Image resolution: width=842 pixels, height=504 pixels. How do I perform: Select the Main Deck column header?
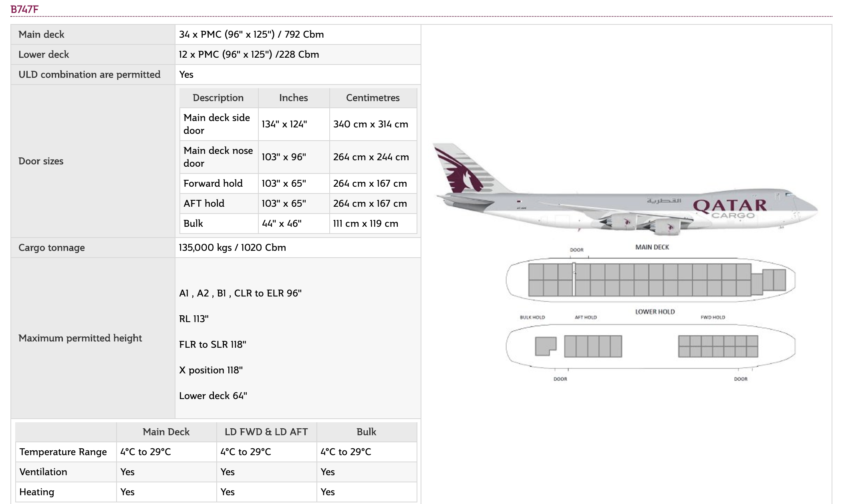point(166,432)
